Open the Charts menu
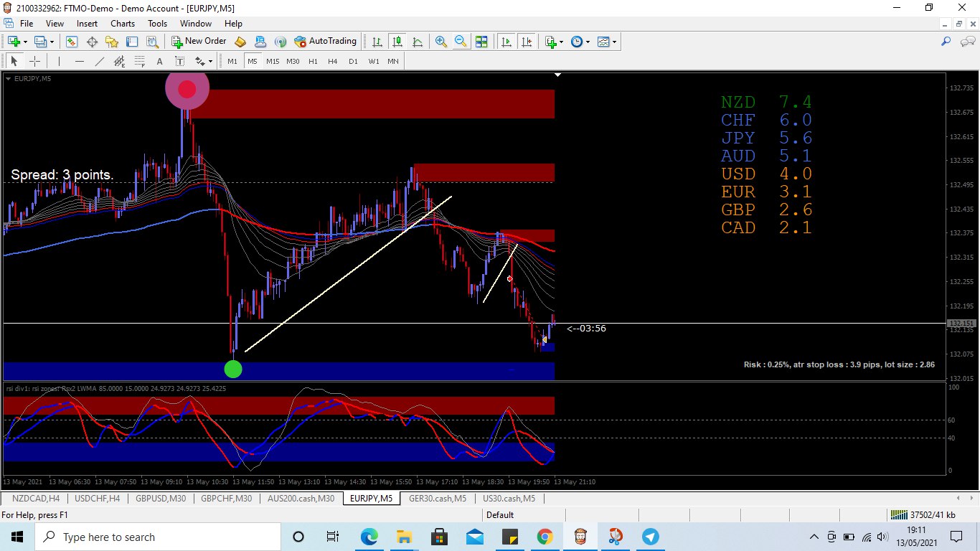The height and width of the screenshot is (551, 980). [x=123, y=24]
